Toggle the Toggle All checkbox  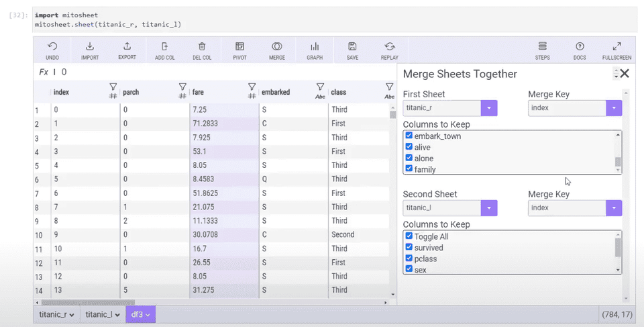coord(409,236)
